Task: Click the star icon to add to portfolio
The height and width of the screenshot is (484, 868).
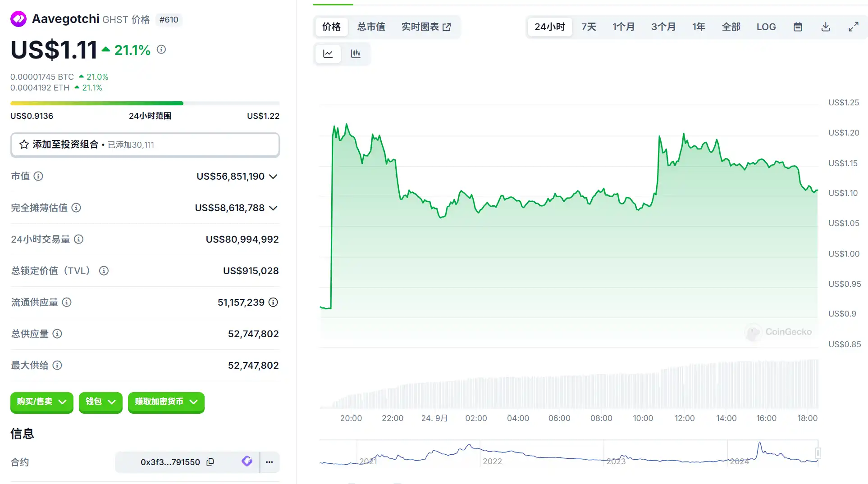Action: click(x=24, y=145)
